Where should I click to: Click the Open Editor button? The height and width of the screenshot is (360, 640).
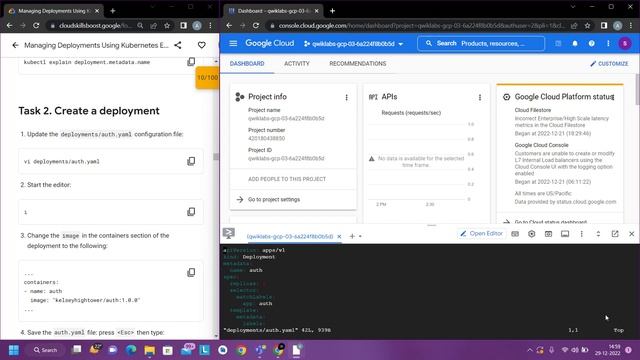click(x=481, y=233)
